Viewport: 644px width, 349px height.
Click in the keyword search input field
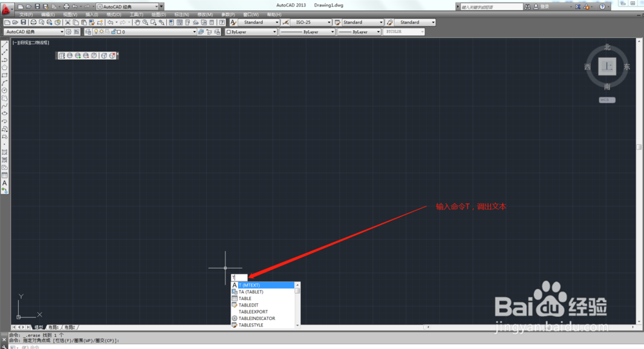[491, 6]
